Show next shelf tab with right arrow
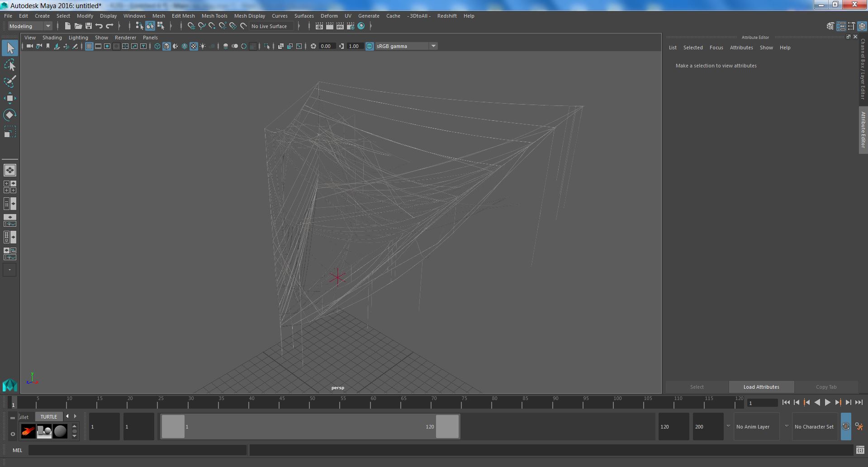 pyautogui.click(x=75, y=416)
